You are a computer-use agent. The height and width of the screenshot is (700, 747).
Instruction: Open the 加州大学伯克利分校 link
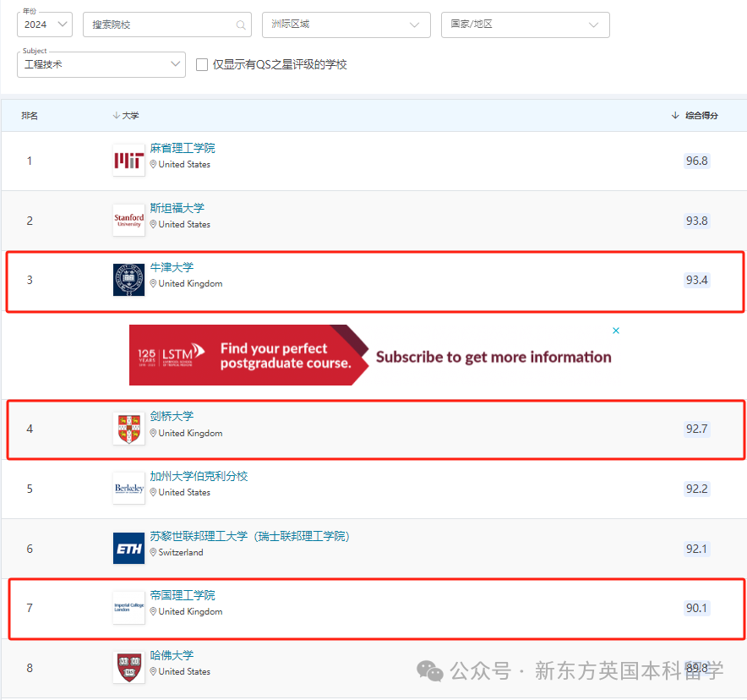(199, 476)
